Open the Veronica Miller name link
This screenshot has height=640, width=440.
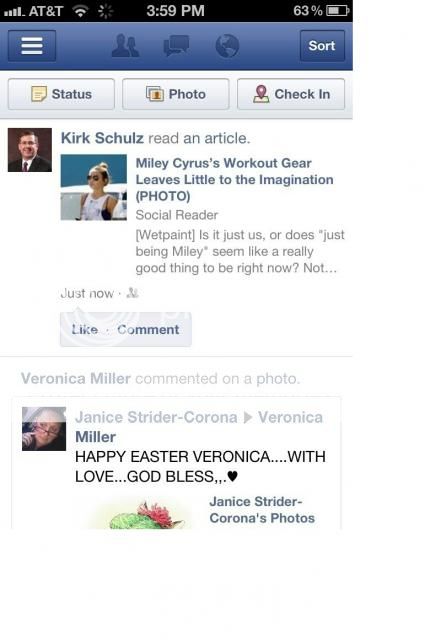[x=76, y=378]
